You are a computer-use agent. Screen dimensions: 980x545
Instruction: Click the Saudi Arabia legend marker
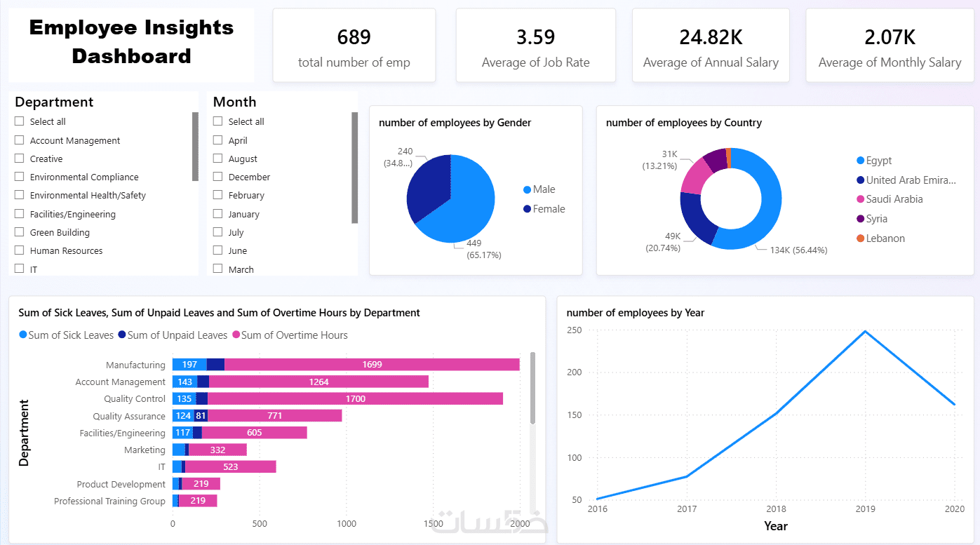click(861, 199)
